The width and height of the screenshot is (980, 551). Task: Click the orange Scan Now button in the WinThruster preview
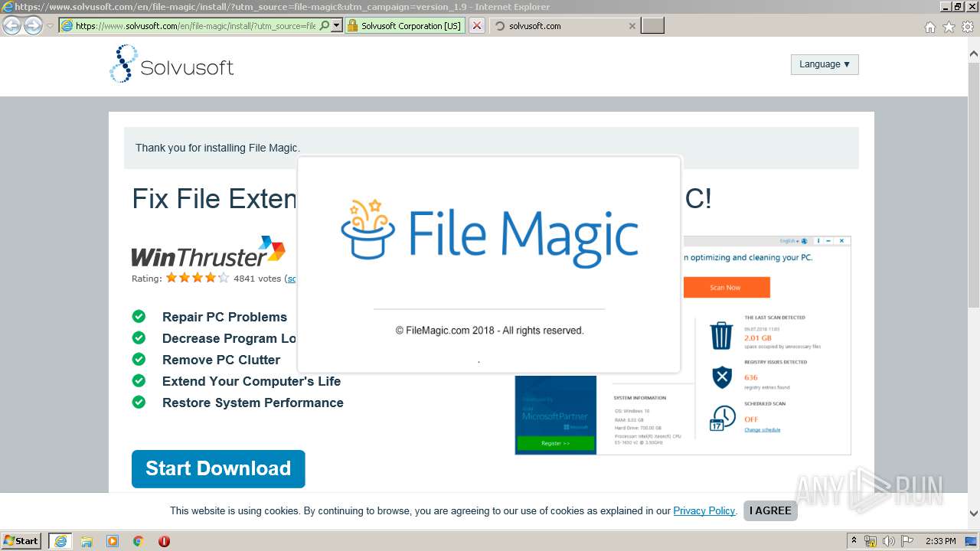pos(726,288)
